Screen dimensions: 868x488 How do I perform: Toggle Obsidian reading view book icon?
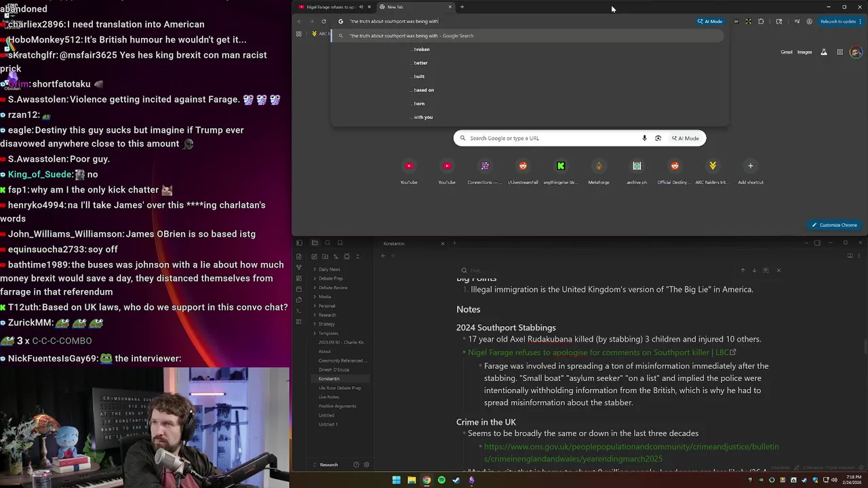pos(850,256)
